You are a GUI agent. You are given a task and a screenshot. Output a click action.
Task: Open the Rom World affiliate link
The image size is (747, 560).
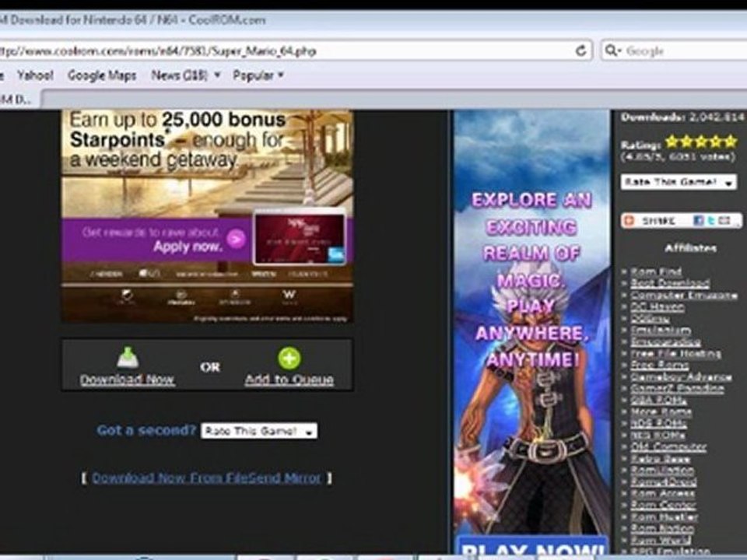click(661, 540)
